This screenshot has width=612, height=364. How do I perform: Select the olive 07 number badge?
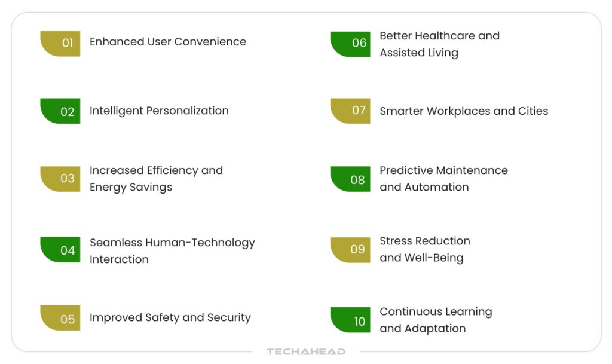tap(351, 111)
